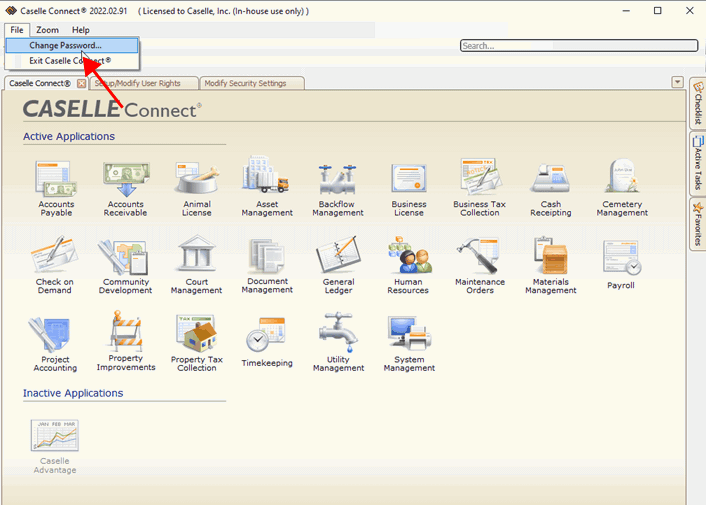Open the Active Tasks side panel
706x505 pixels.
pyautogui.click(x=697, y=163)
